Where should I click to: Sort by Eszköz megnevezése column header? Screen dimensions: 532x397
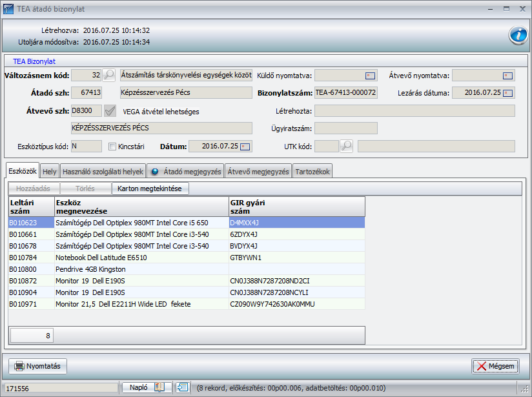coord(142,207)
